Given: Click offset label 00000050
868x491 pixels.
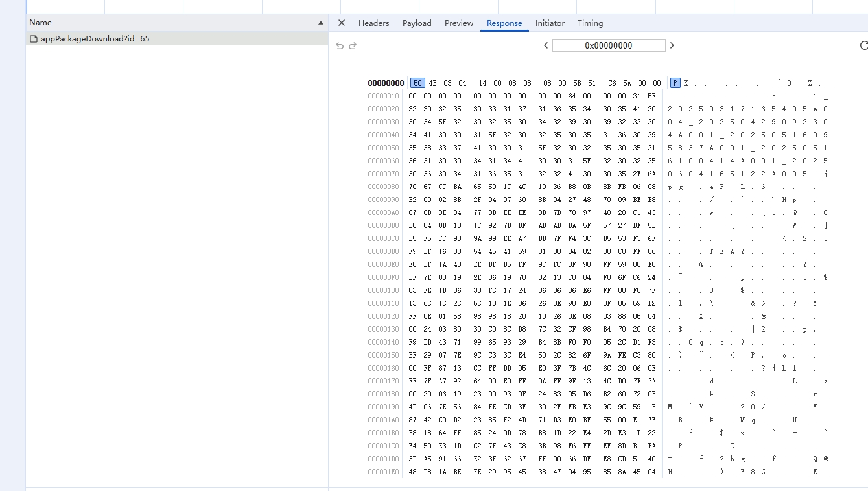Looking at the screenshot, I should coord(384,148).
